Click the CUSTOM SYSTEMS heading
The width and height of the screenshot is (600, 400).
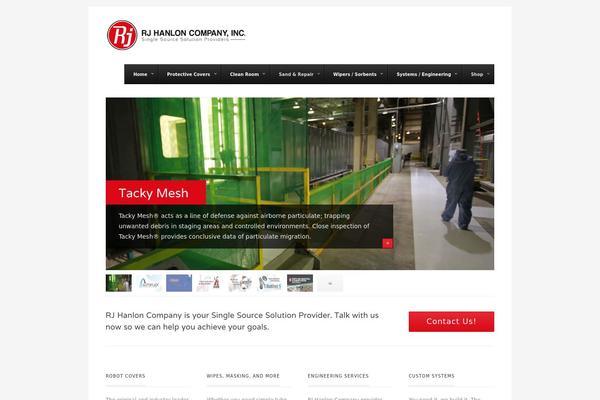[431, 376]
